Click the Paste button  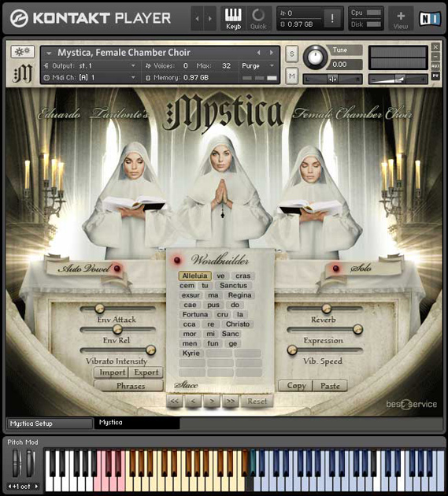[330, 386]
